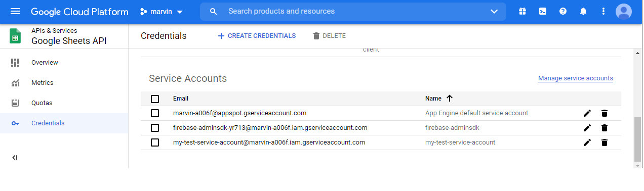The width and height of the screenshot is (644, 191).
Task: Go to Metrics page
Action: [x=64, y=83]
